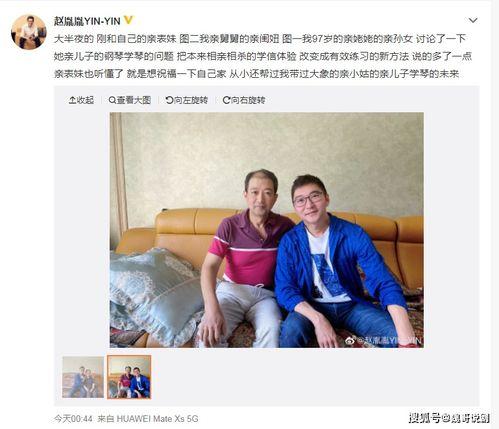Choose the 向左旋转 toolbar option
The image size is (499, 429).
pyautogui.click(x=187, y=100)
